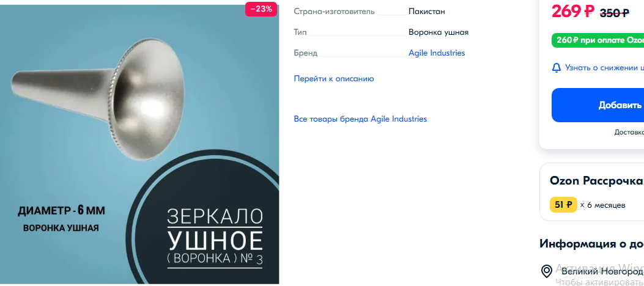Image resolution: width=644 pixels, height=286 pixels.
Task: Click the Воронка ушная type value
Action: click(439, 32)
